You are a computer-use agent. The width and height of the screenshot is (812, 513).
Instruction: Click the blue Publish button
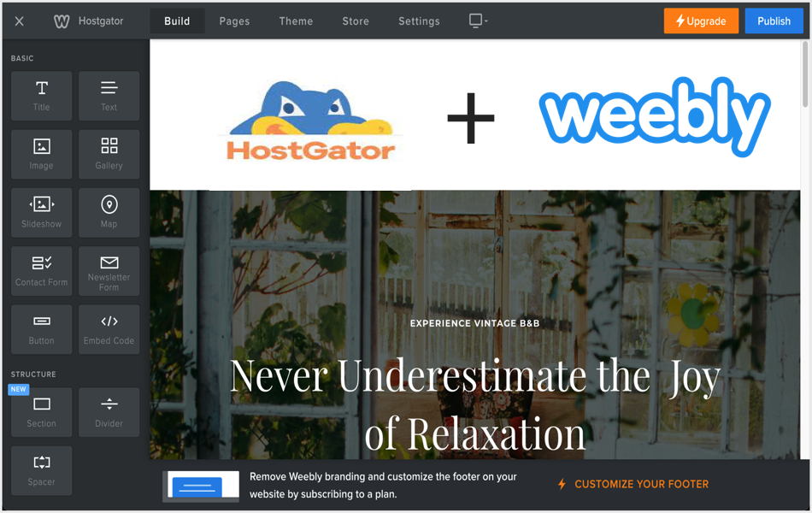click(x=774, y=21)
